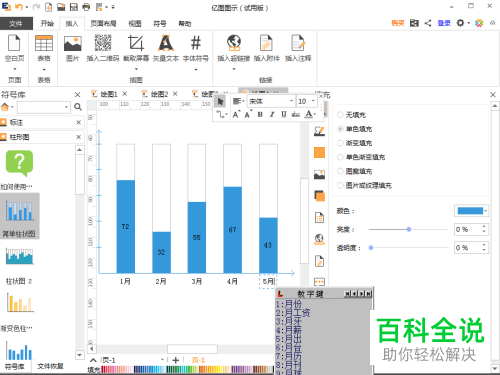Screen dimensions: 500x375
Task: Expand the symbol library search combo box
Action: pyautogui.click(x=66, y=107)
